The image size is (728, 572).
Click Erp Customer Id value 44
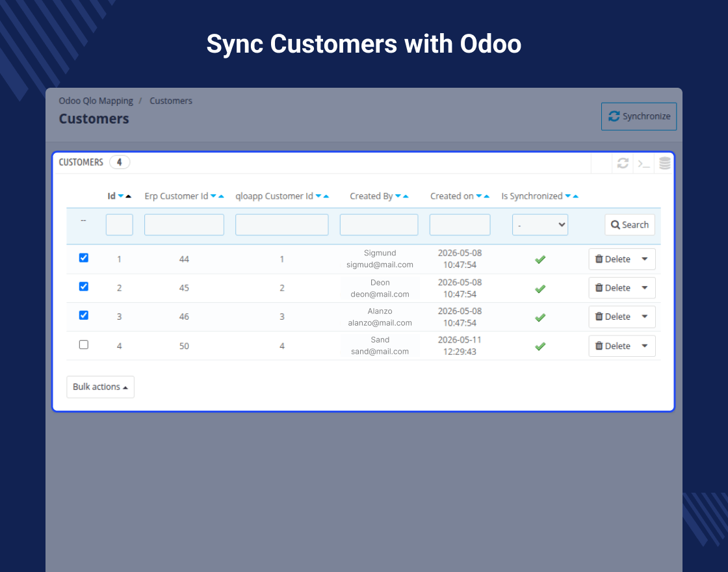click(185, 259)
